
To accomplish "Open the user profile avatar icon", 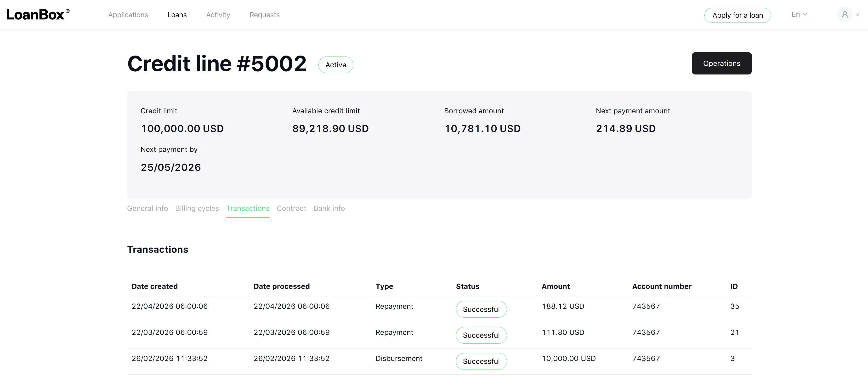I will pos(844,15).
